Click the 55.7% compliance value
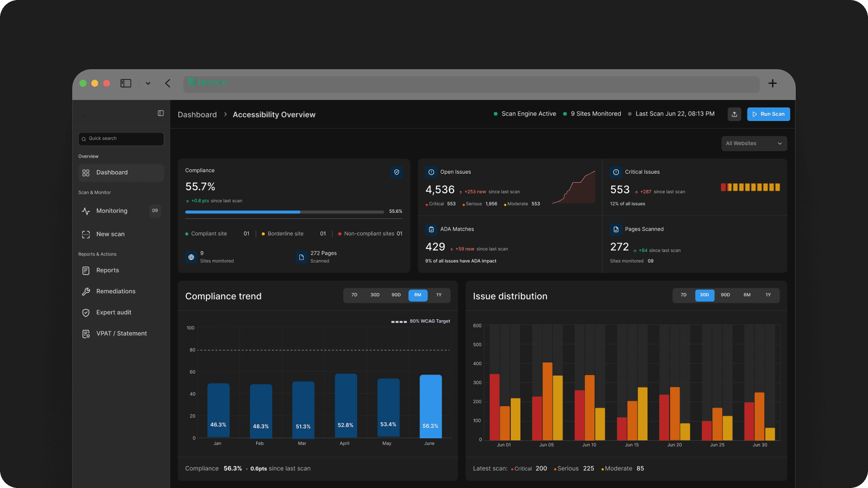The image size is (868, 488). click(x=200, y=187)
